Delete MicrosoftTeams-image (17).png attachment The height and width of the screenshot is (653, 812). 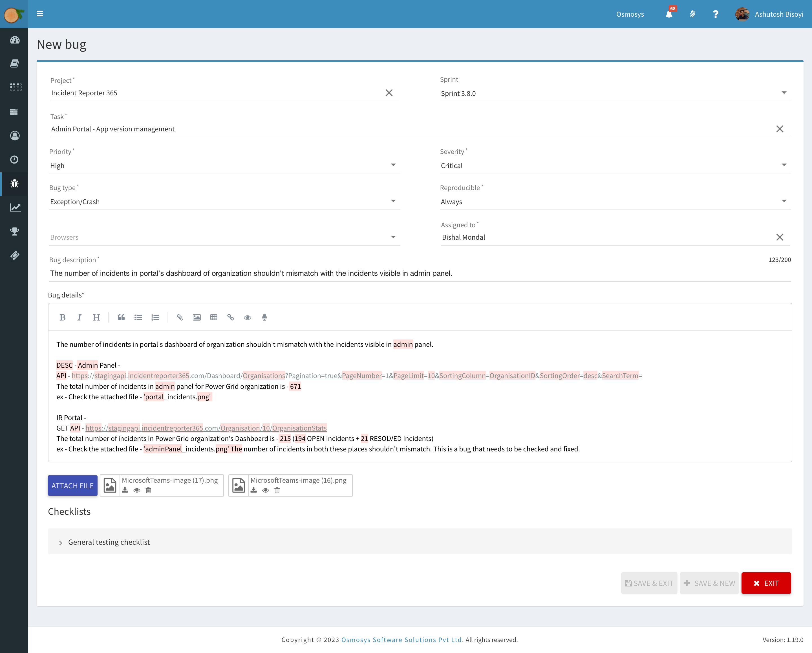pos(148,490)
